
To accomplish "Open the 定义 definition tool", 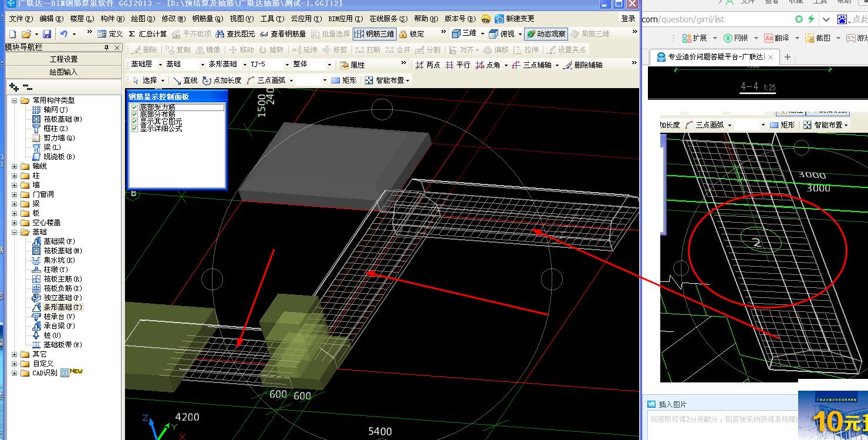I will tap(110, 34).
